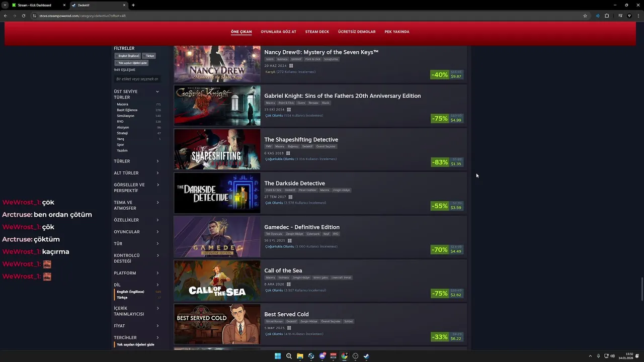Open Nancy Drew: Mystery of the Seven Keys title
The image size is (644, 362).
pyautogui.click(x=321, y=52)
